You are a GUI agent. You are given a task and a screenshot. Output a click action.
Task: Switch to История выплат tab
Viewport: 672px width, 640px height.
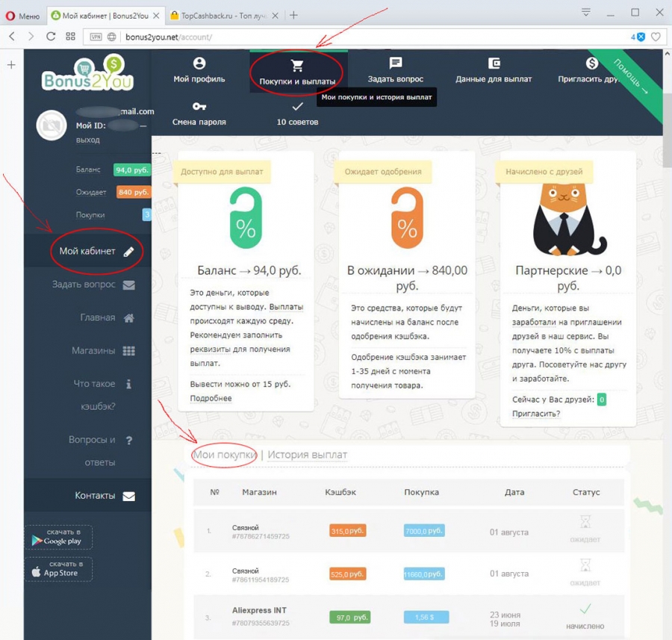click(308, 455)
